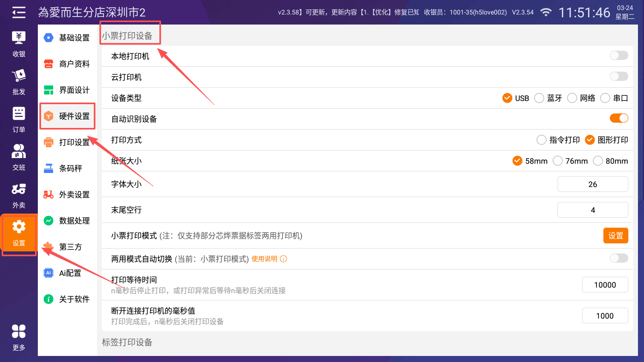Disable the 自动识别设备 toggle
644x362 pixels.
click(x=619, y=118)
